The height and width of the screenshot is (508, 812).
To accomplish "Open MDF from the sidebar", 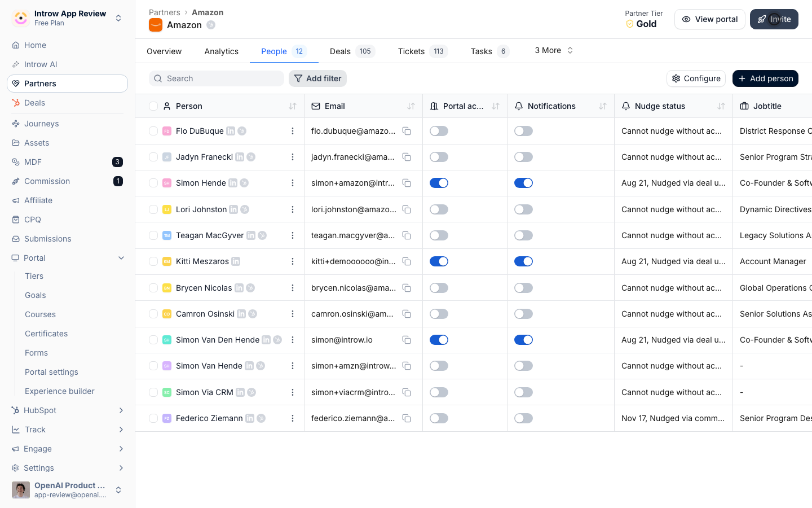I will (68, 162).
